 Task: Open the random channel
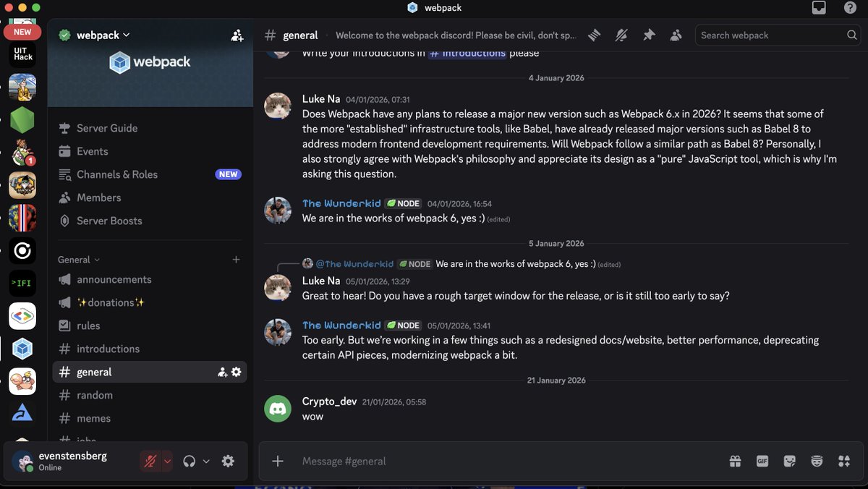pos(150,395)
